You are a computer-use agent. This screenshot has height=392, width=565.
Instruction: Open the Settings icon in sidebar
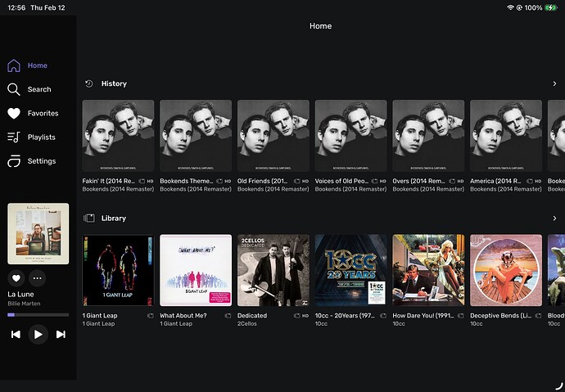pyautogui.click(x=14, y=161)
